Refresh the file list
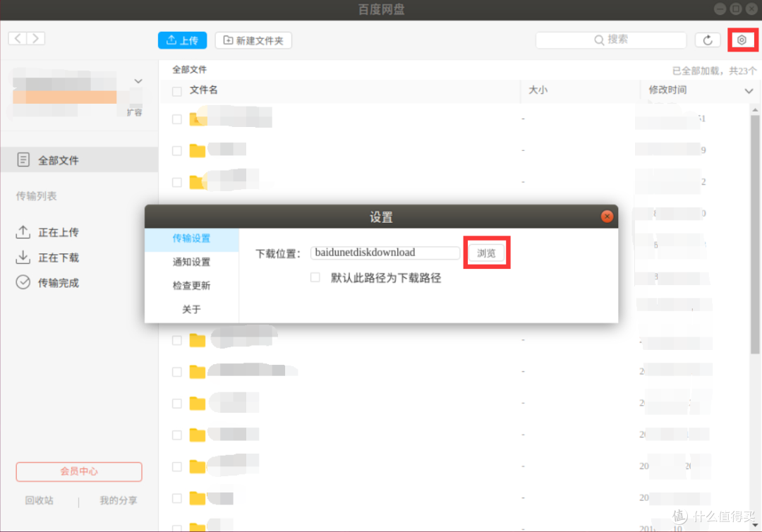Viewport: 762px width, 532px height. (x=708, y=40)
